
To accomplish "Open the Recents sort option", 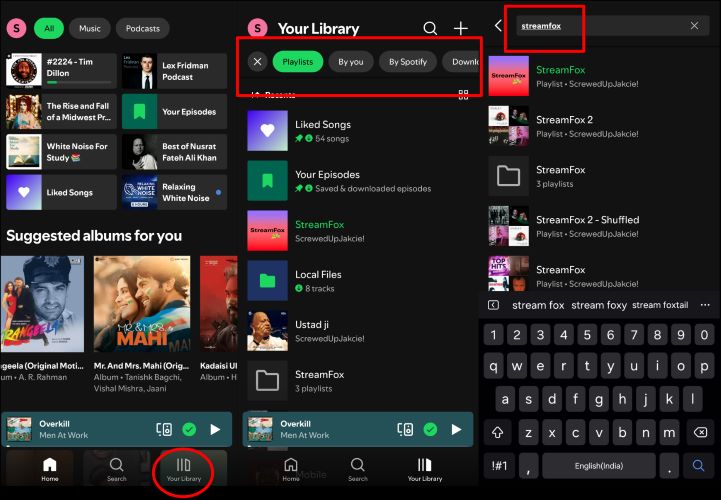I will coord(274,95).
